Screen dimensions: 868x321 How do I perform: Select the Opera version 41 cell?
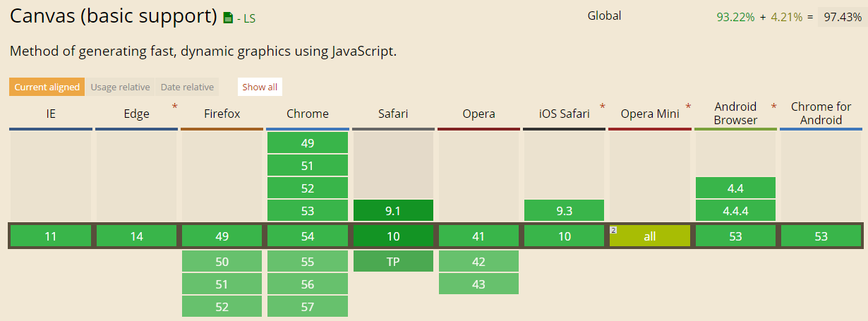click(478, 236)
